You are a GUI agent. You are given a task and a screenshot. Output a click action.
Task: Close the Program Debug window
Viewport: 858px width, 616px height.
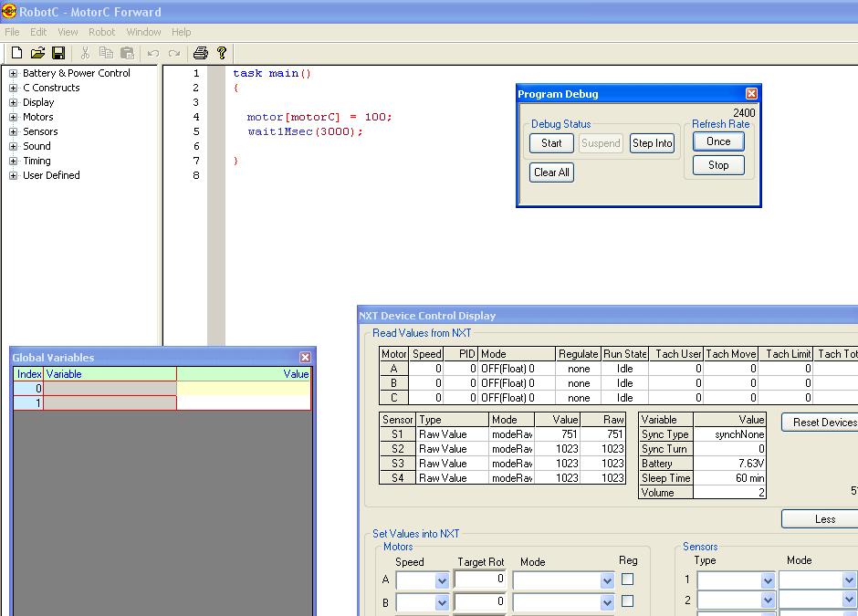pos(752,94)
